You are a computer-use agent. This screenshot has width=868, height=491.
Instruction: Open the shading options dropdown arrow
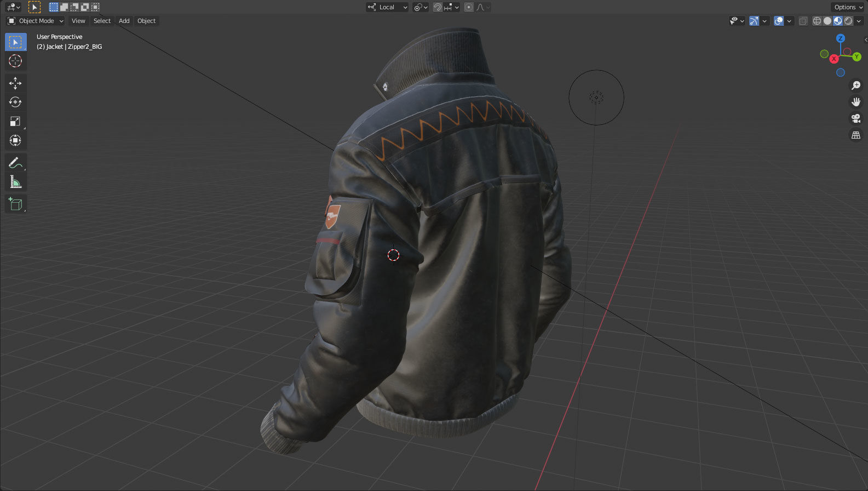coord(859,21)
